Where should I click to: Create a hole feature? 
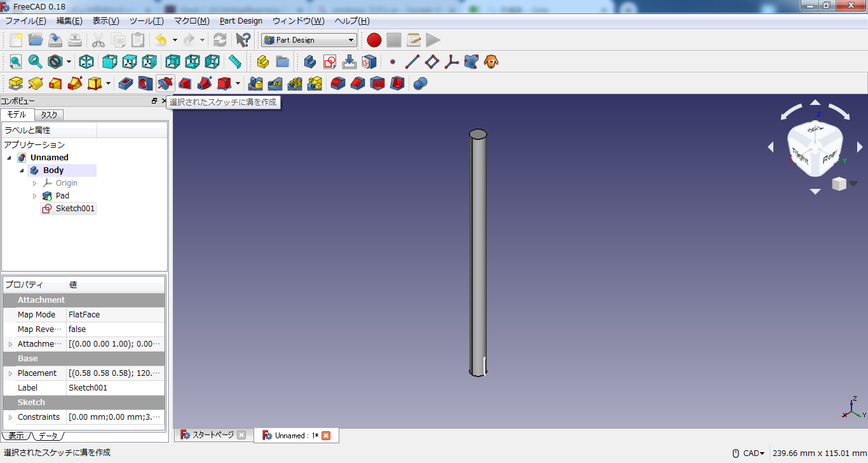coord(146,83)
